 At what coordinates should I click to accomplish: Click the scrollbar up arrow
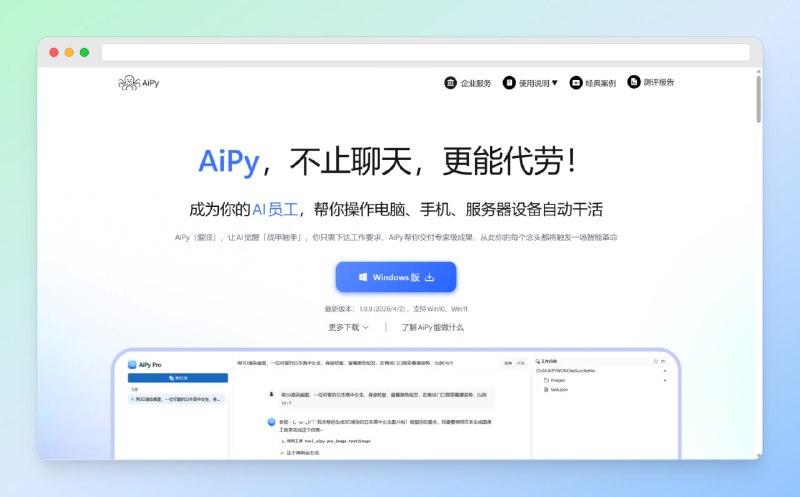(759, 71)
